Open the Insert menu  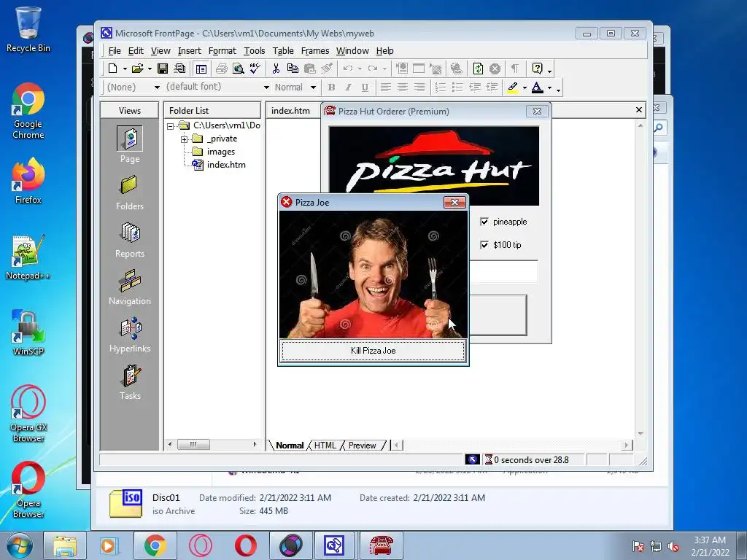[x=190, y=51]
